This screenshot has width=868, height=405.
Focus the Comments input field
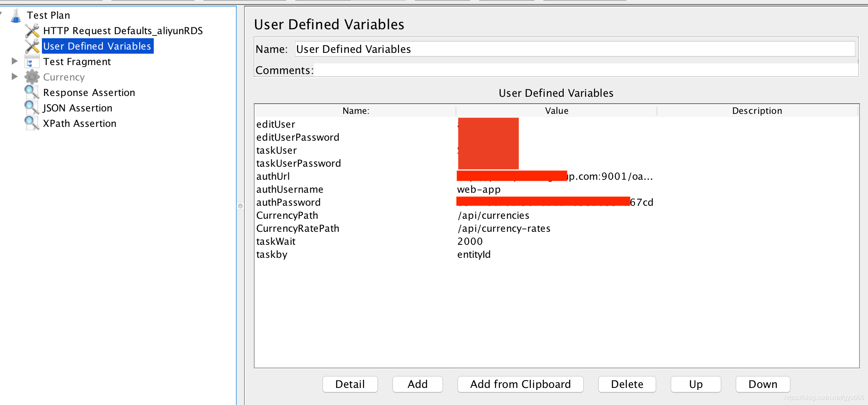586,70
